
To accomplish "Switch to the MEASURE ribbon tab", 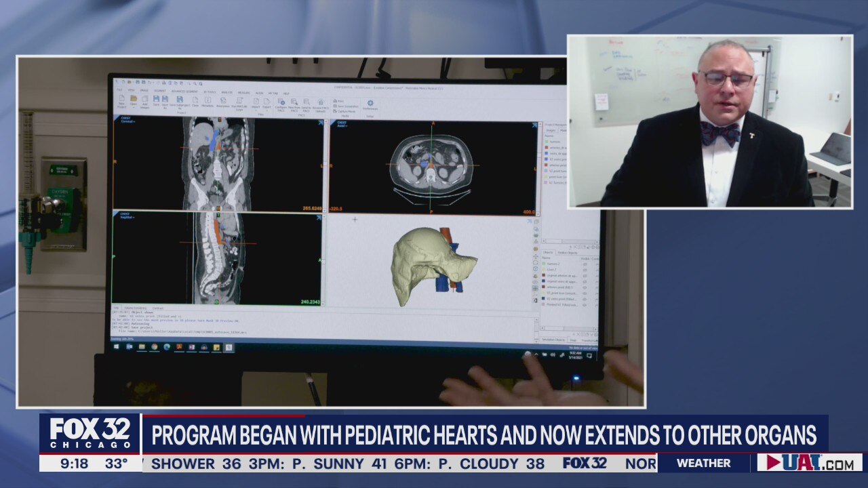I will point(244,92).
